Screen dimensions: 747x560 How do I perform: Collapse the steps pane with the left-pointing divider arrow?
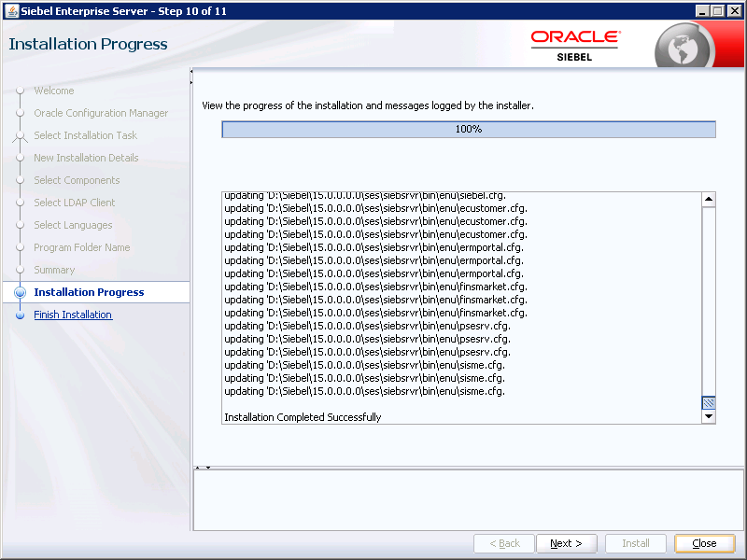click(x=191, y=72)
